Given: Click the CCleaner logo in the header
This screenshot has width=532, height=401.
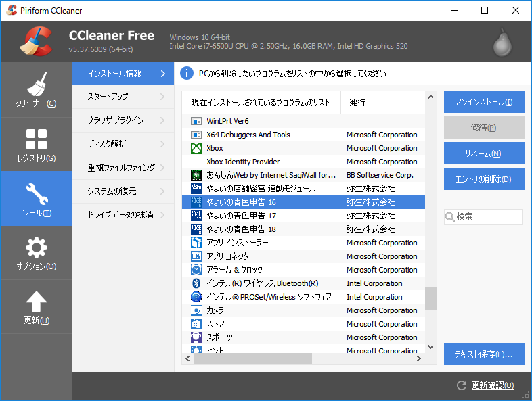Looking at the screenshot, I should pos(37,41).
